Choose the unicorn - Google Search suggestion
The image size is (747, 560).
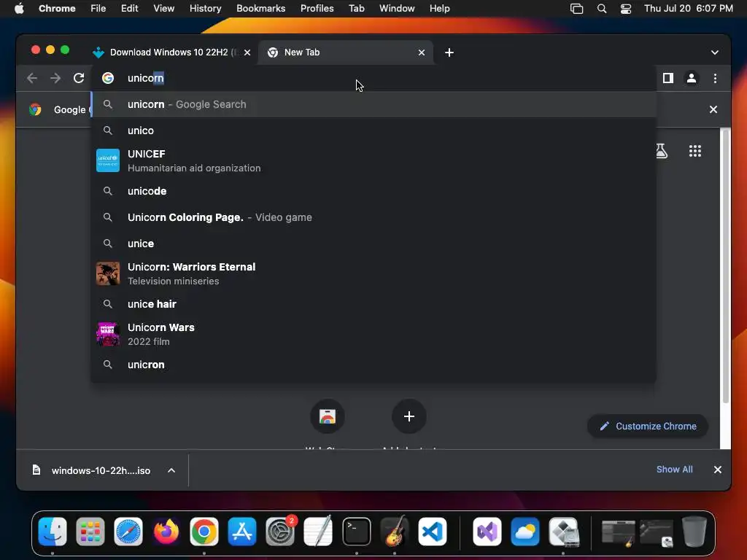click(374, 104)
